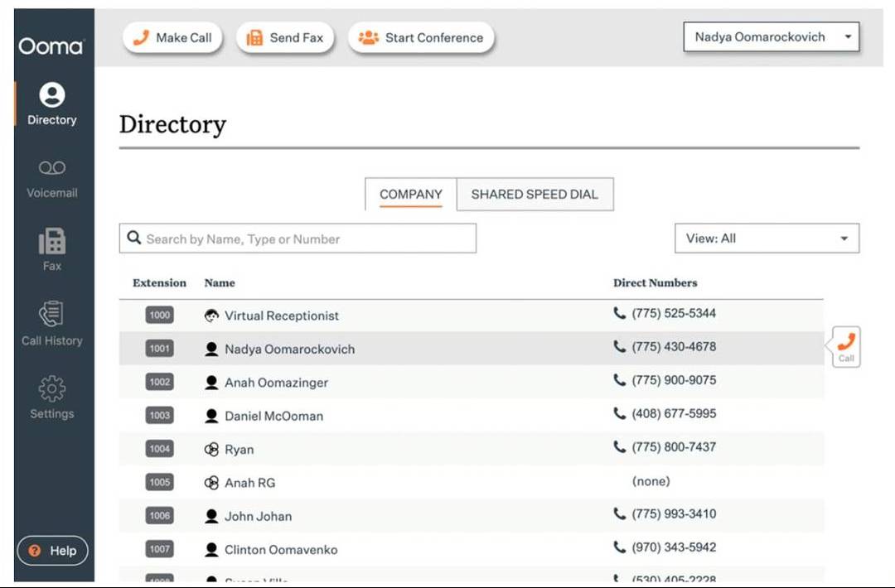This screenshot has height=588, width=895.
Task: Click the extension 1002 badge
Action: coord(159,382)
